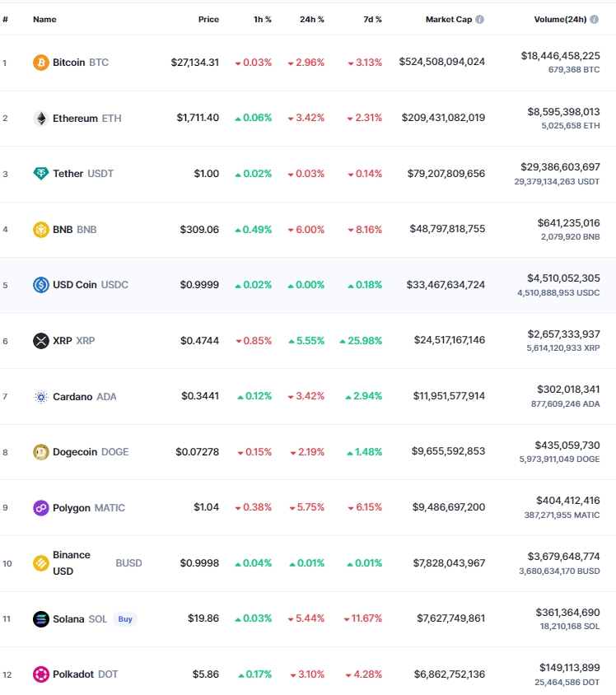Viewport: 616px width, 695px height.
Task: Click the Solana Buy button
Action: pyautogui.click(x=125, y=619)
